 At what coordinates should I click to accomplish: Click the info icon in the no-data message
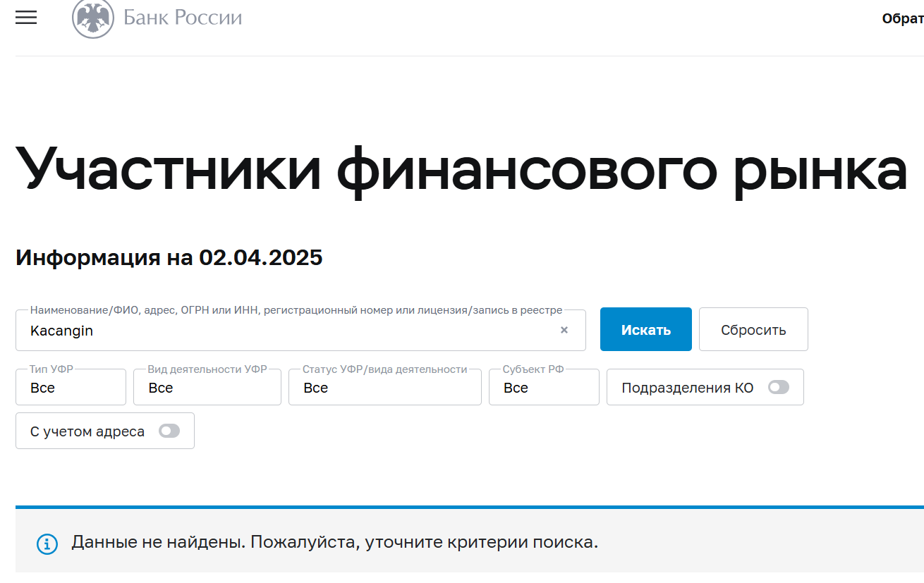47,544
